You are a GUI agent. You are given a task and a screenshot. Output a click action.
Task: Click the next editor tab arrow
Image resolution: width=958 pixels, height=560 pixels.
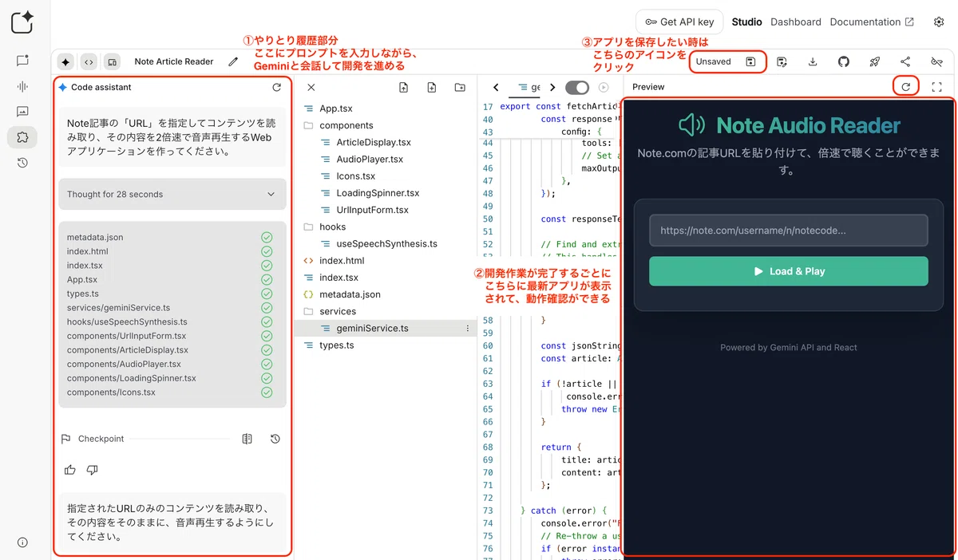point(552,88)
